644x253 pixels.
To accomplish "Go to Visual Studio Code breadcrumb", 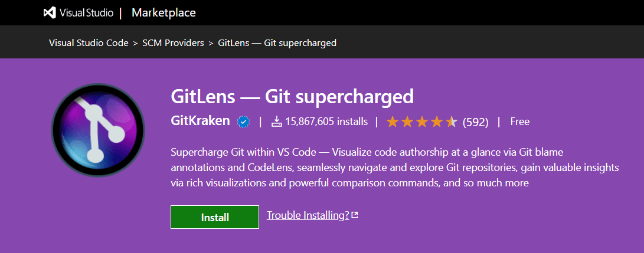I will point(89,43).
